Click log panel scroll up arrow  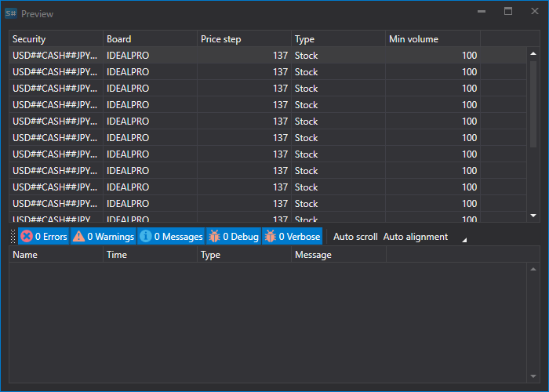(533, 269)
